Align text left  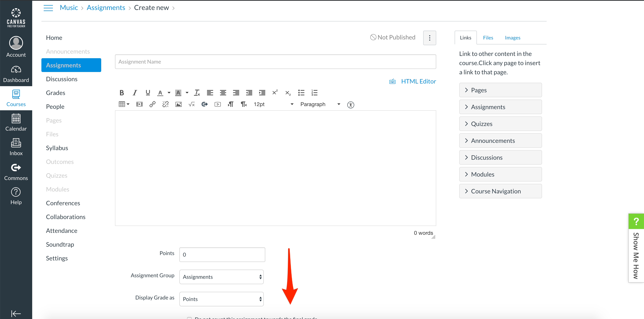click(x=210, y=93)
